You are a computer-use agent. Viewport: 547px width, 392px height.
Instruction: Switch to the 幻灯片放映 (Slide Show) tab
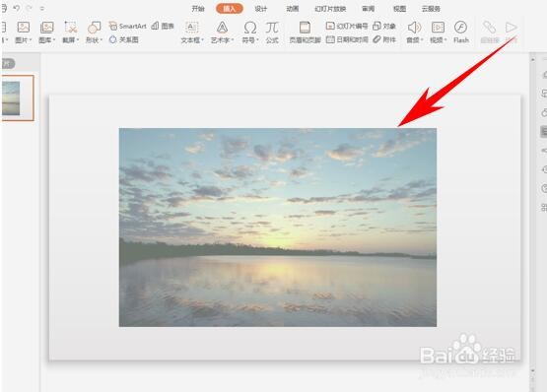pos(330,8)
